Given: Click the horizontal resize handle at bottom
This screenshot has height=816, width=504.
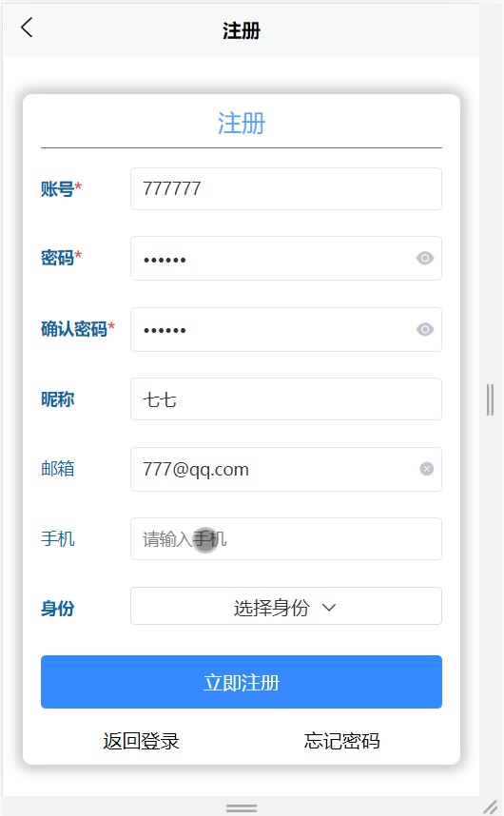Looking at the screenshot, I should [242, 807].
